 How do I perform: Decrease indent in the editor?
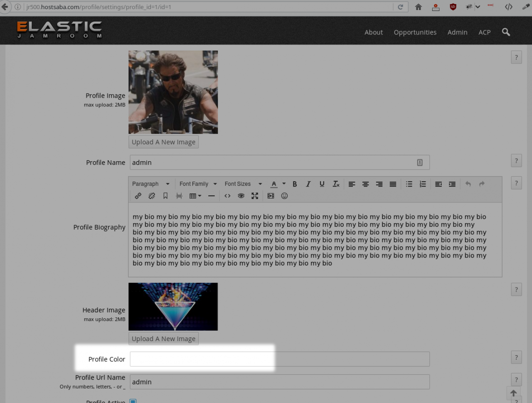coord(438,184)
